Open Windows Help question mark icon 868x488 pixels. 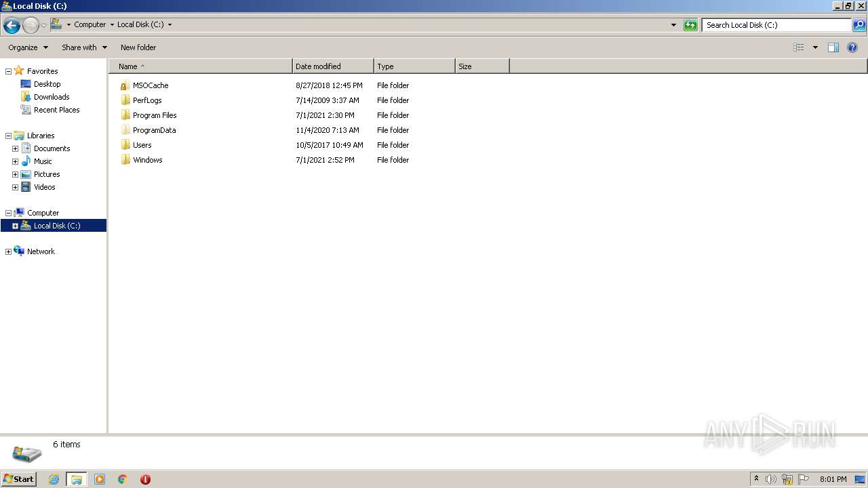tap(853, 47)
